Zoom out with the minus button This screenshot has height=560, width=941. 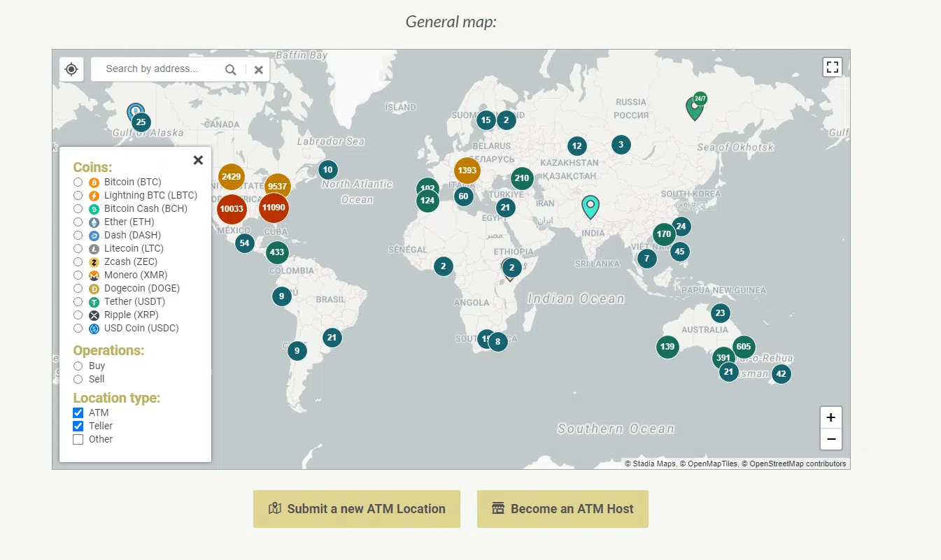point(830,439)
